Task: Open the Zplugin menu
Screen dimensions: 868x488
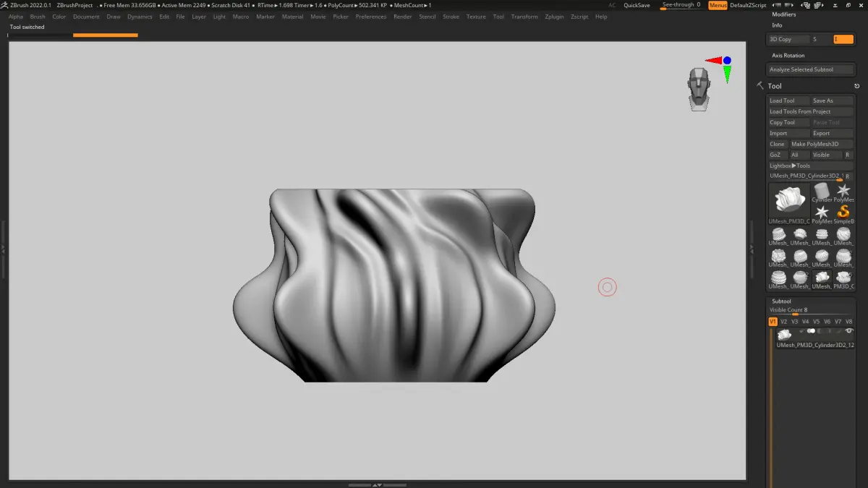Action: point(554,17)
